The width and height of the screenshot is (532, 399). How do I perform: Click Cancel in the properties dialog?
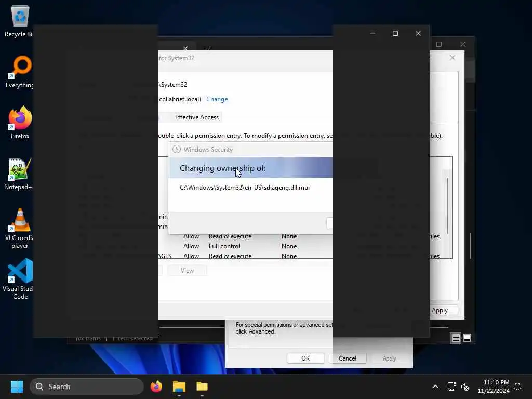[x=348, y=358]
